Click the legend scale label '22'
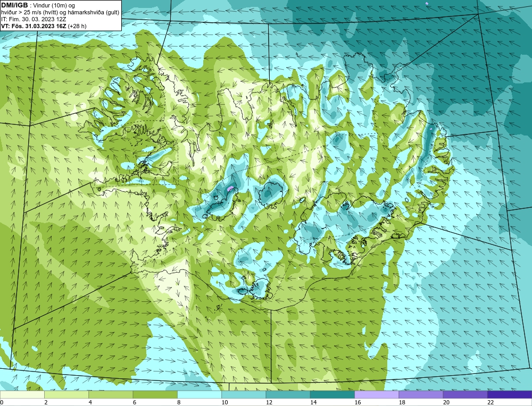The height and width of the screenshot is (406, 532). [491, 403]
